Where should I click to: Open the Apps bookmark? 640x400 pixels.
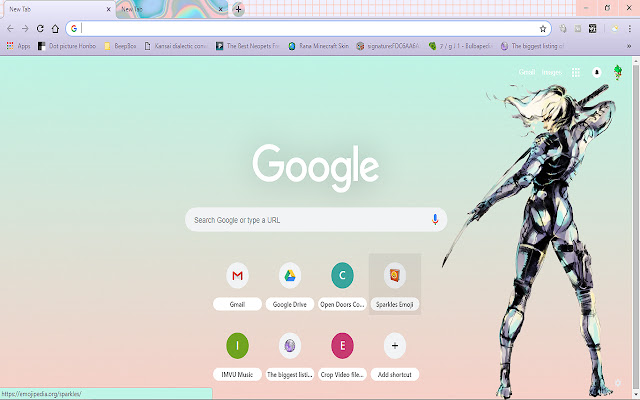(x=18, y=46)
